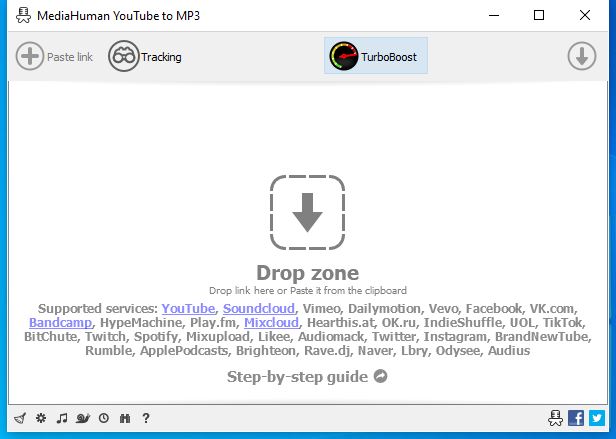
Task: Open the YouTube supported service link
Action: click(188, 309)
